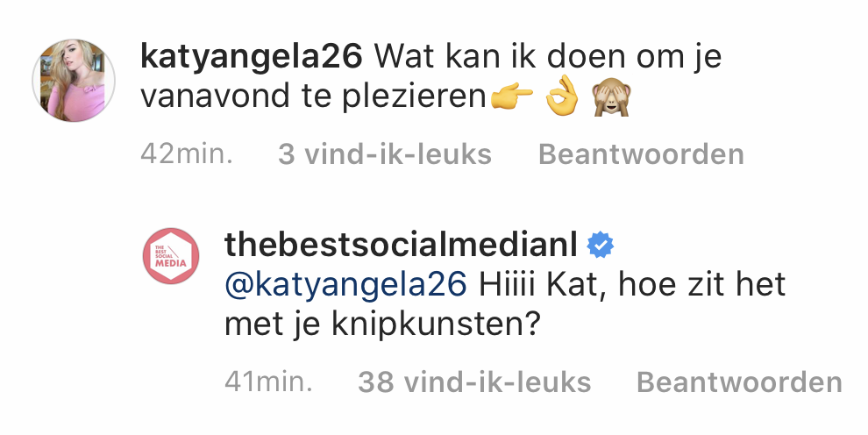View the 3 vind-ik-leuks list
The width and height of the screenshot is (868, 435).
point(384,154)
